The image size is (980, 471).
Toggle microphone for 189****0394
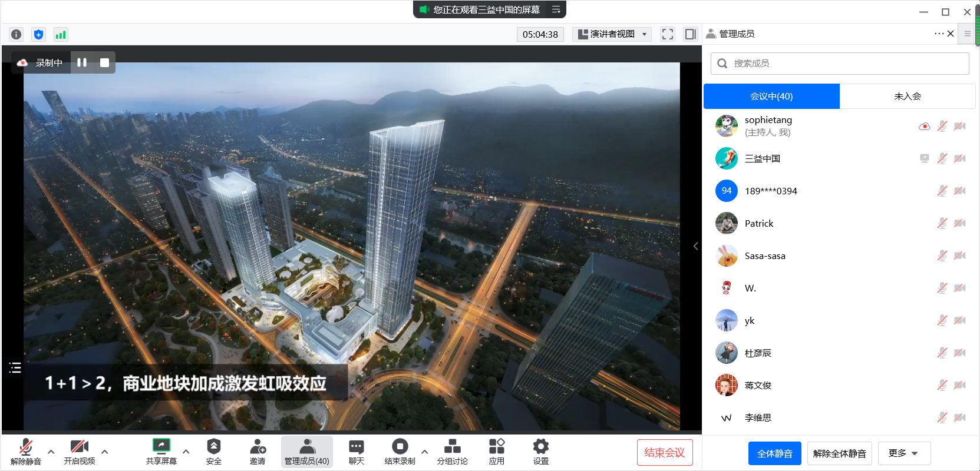click(x=942, y=191)
